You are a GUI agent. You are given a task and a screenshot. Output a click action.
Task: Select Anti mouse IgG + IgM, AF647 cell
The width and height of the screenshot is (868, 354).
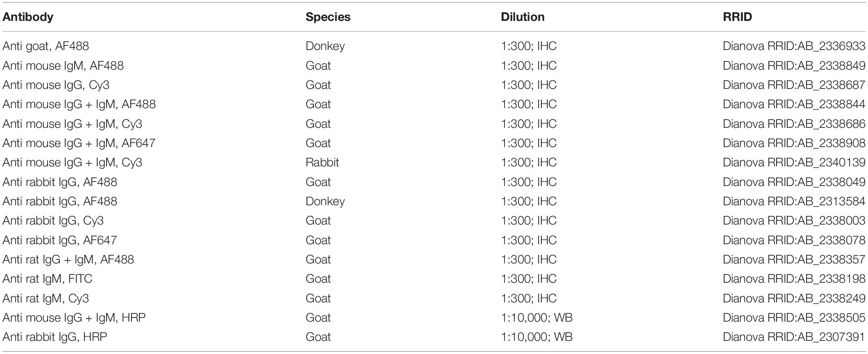coord(79,143)
